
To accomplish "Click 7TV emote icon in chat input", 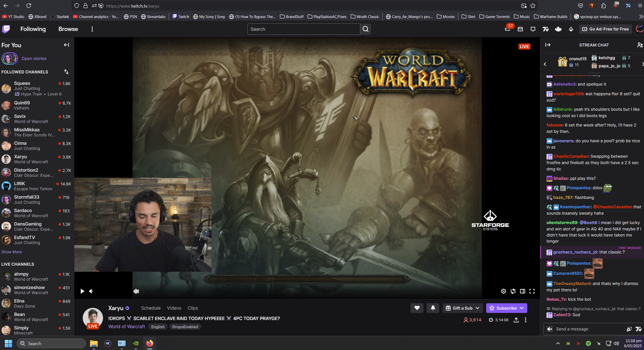I will 638,329.
